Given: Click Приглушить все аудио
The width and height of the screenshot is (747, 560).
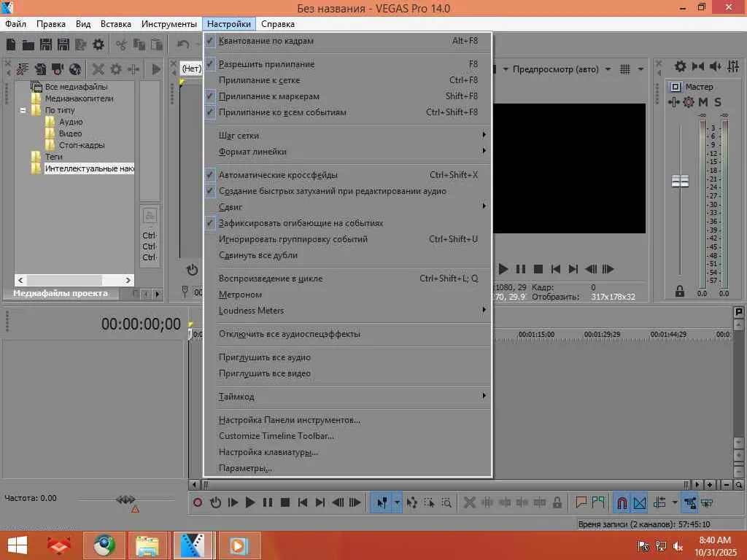Looking at the screenshot, I should click(x=348, y=357).
